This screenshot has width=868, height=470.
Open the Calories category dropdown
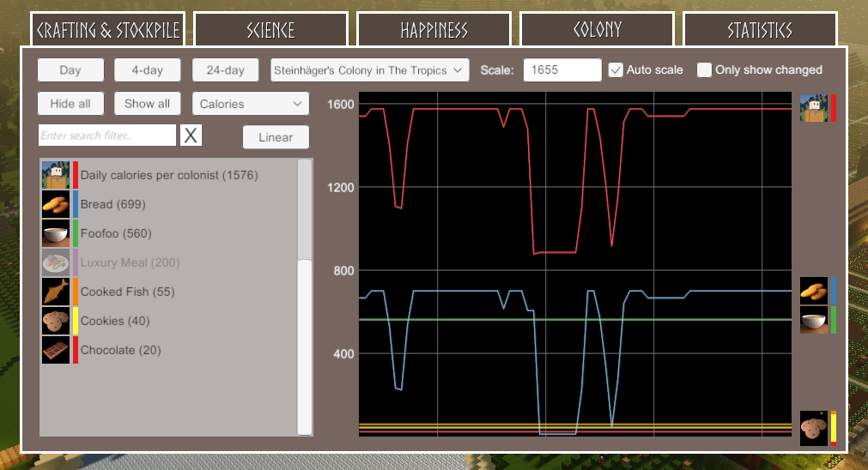pos(250,104)
